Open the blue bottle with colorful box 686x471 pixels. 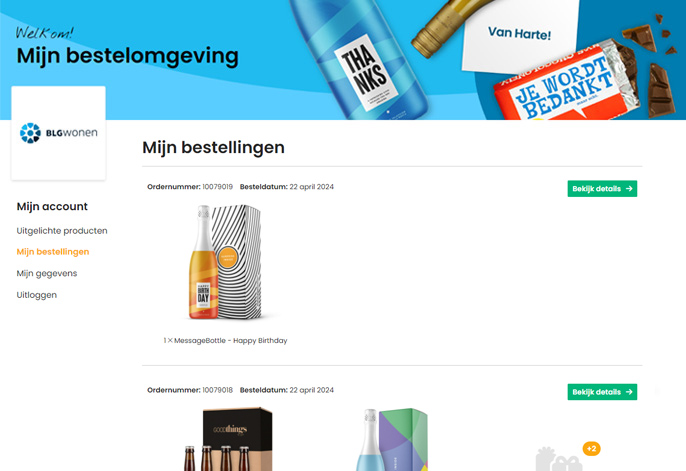click(x=392, y=439)
